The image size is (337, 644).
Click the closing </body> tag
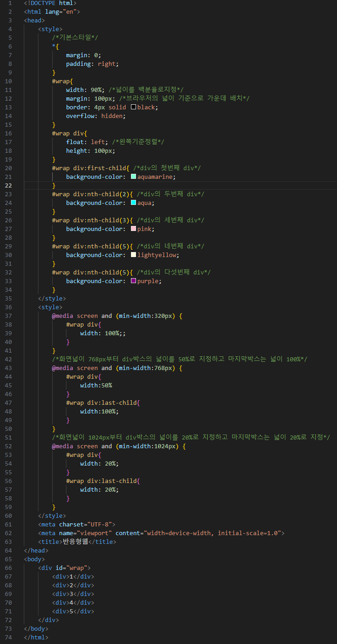pyautogui.click(x=36, y=628)
